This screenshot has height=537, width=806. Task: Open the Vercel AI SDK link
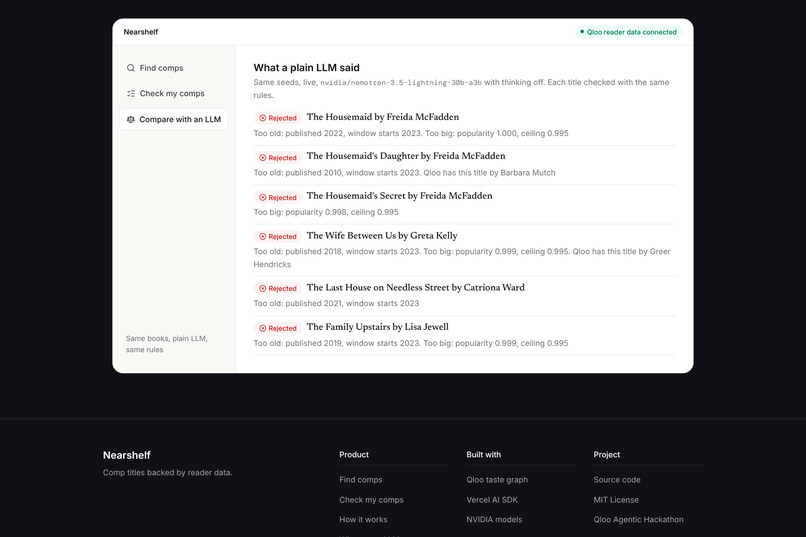(492, 499)
